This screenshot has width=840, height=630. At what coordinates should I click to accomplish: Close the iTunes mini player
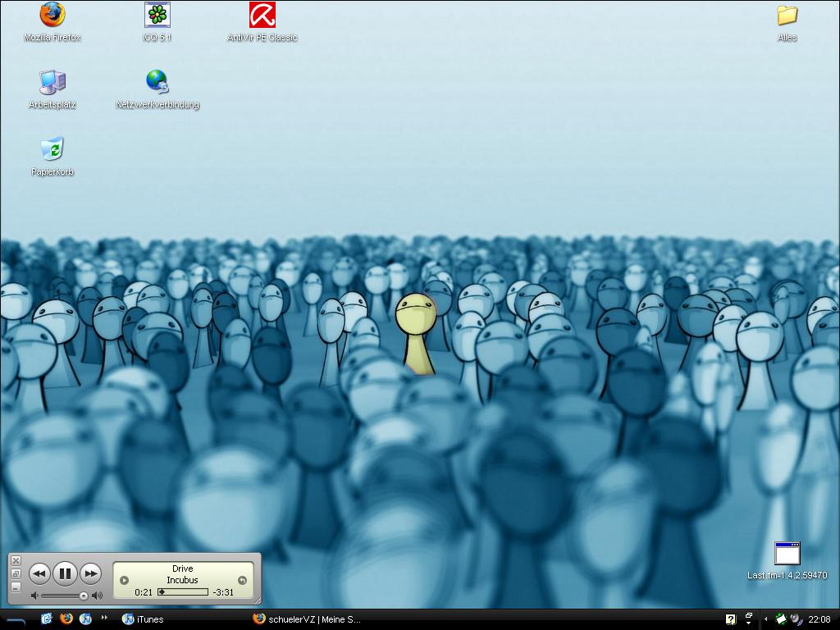[16, 561]
